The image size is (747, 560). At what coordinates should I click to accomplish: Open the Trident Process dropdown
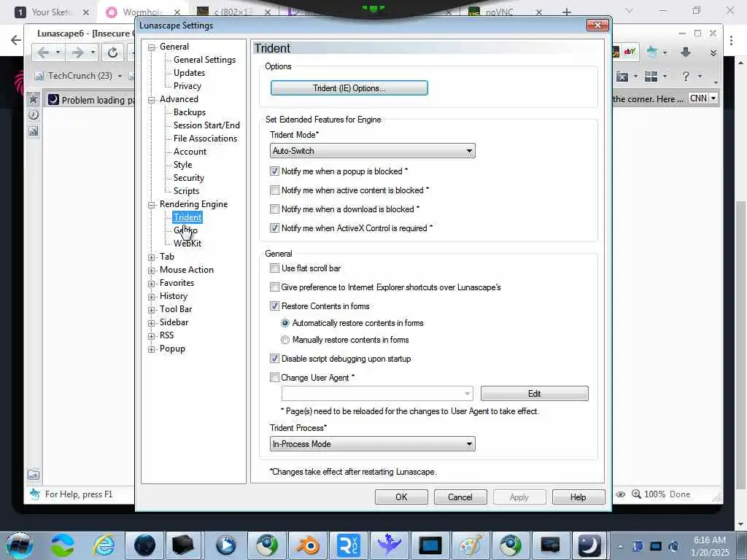[373, 444]
